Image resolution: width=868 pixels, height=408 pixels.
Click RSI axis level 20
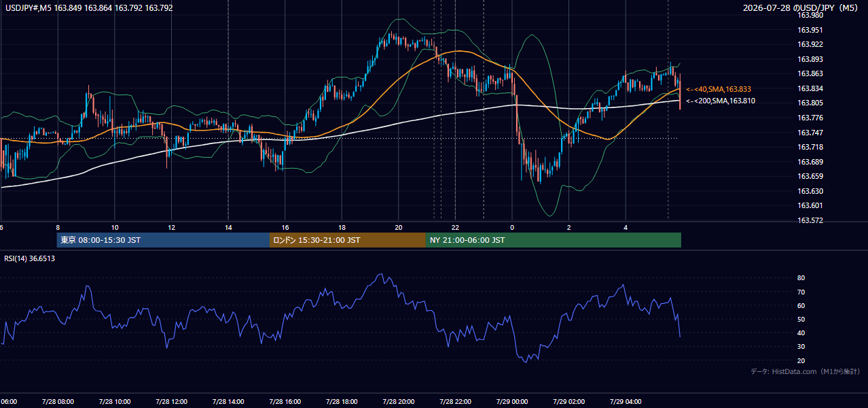tap(801, 360)
